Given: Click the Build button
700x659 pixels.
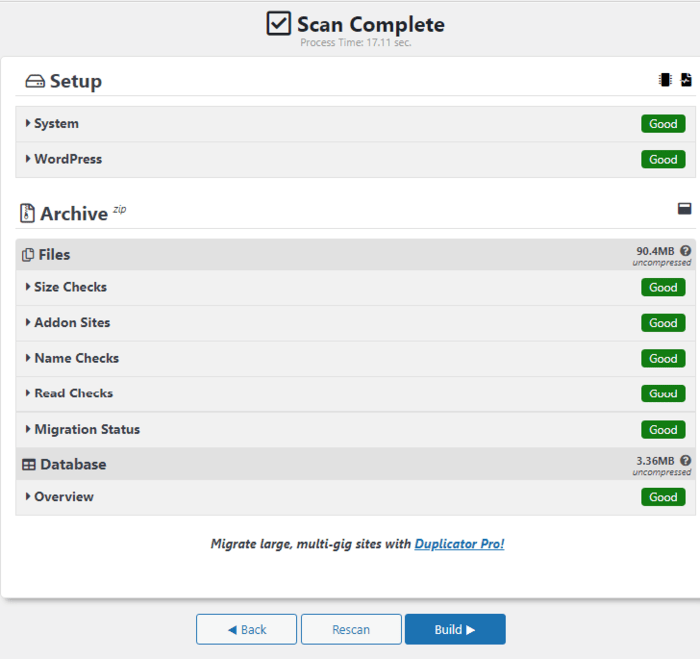Looking at the screenshot, I should 455,629.
